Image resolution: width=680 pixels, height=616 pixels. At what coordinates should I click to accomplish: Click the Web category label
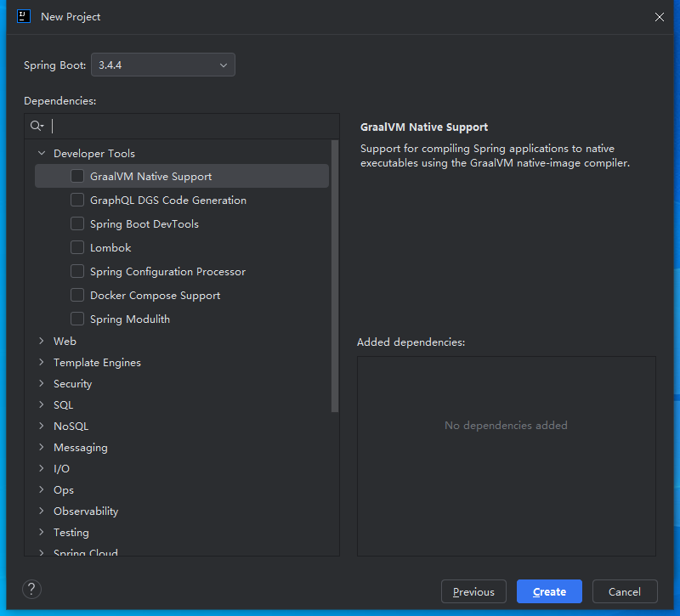click(x=65, y=342)
